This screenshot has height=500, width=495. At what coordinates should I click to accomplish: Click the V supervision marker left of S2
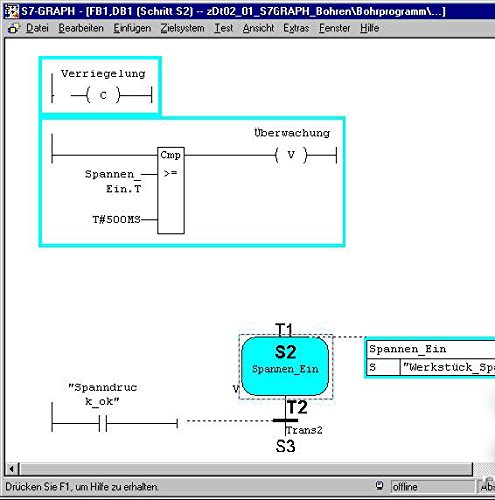[x=236, y=388]
